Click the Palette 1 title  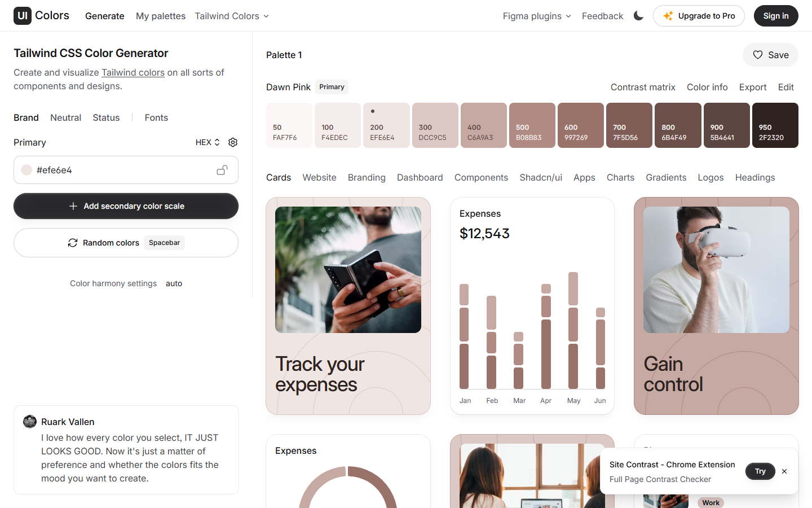click(x=284, y=55)
